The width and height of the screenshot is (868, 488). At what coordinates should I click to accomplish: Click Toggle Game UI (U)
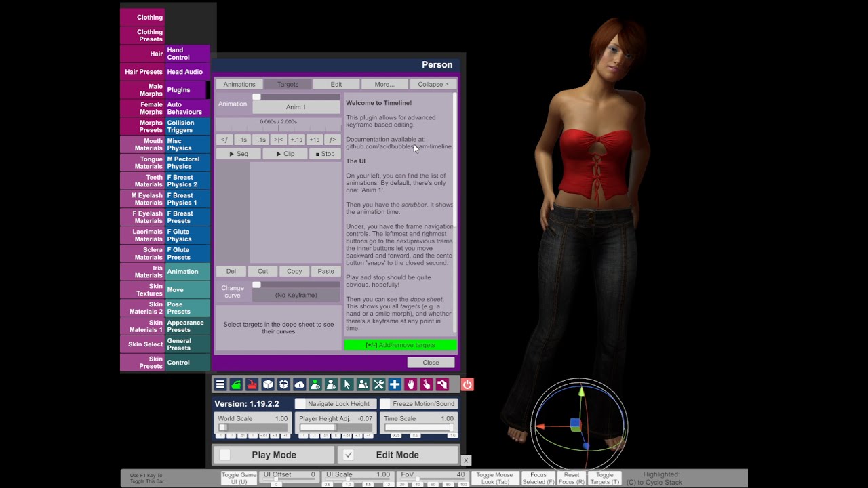239,478
